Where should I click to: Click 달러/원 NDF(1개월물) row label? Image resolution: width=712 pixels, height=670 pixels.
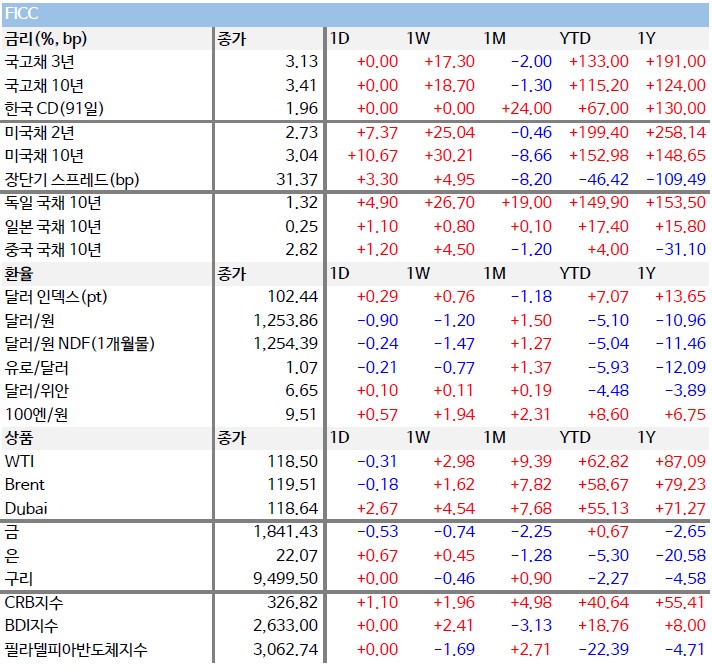[79, 344]
